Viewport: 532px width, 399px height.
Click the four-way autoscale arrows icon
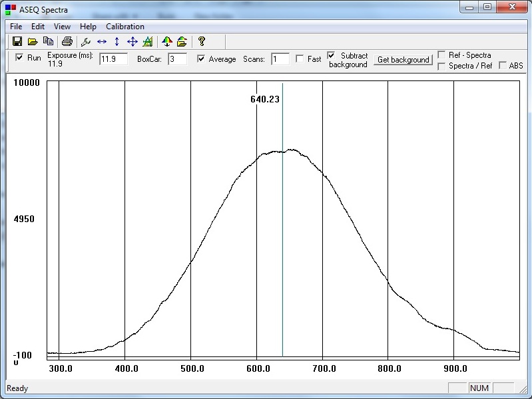coord(132,41)
